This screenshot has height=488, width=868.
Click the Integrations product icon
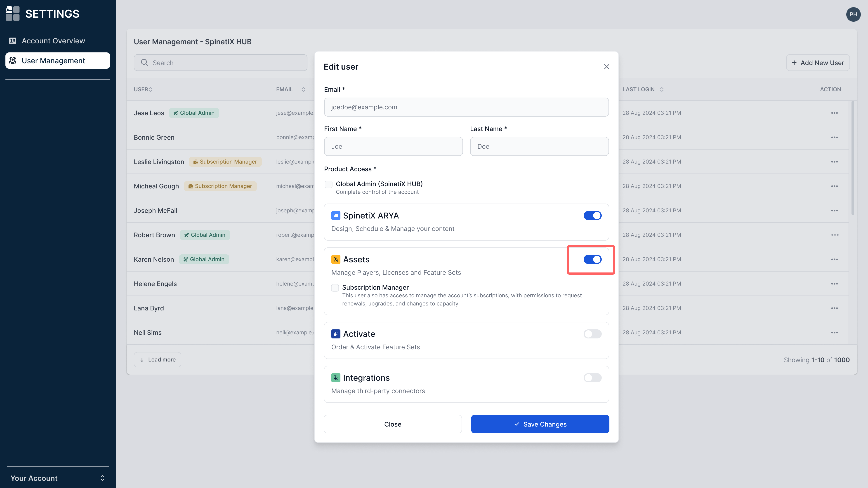(x=336, y=378)
